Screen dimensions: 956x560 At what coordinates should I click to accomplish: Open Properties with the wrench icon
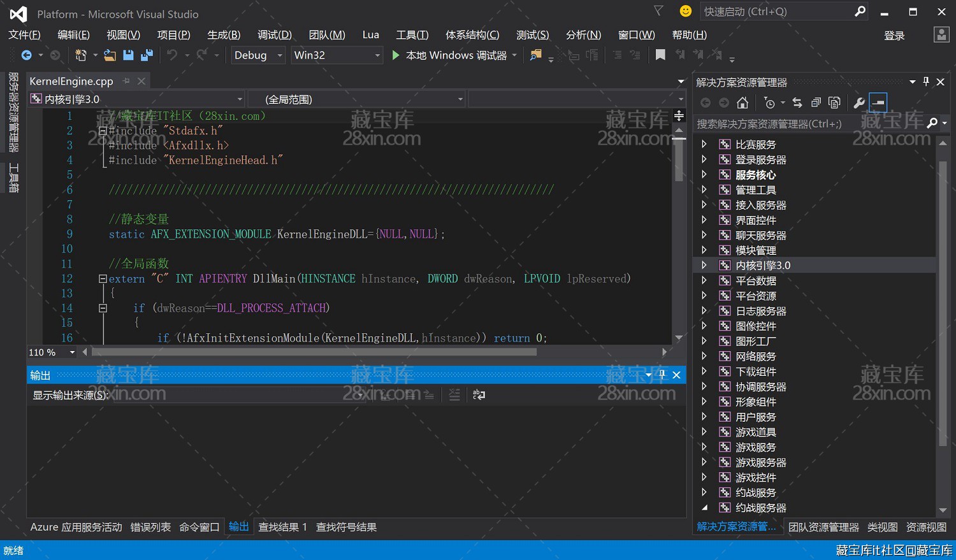pos(859,103)
